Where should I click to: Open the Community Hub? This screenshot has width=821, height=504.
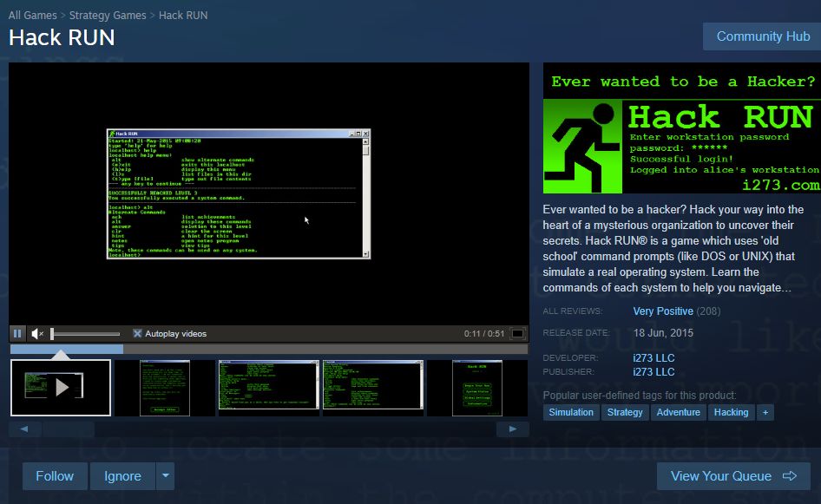tap(762, 36)
